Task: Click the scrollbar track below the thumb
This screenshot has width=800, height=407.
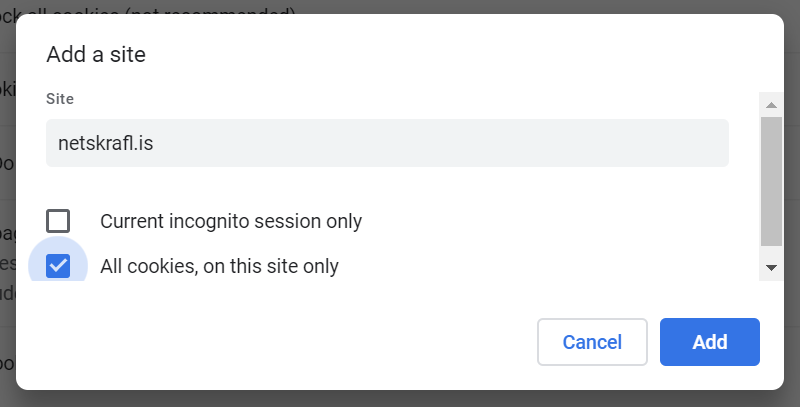Action: [x=771, y=252]
